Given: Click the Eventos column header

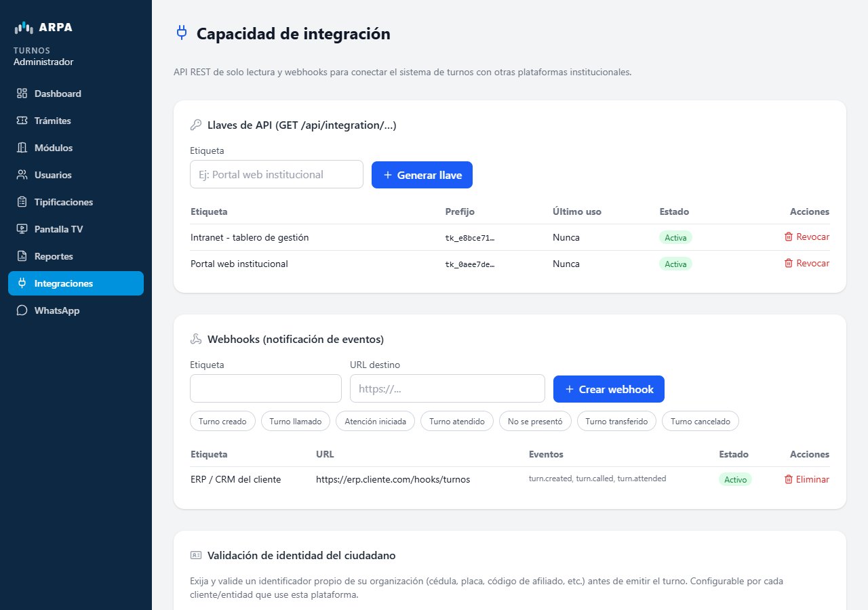Looking at the screenshot, I should pyautogui.click(x=546, y=454).
